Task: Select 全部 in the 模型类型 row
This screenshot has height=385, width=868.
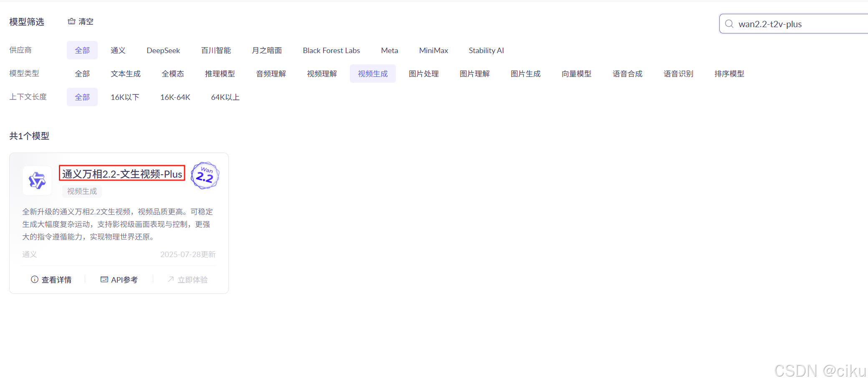Action: (x=82, y=74)
